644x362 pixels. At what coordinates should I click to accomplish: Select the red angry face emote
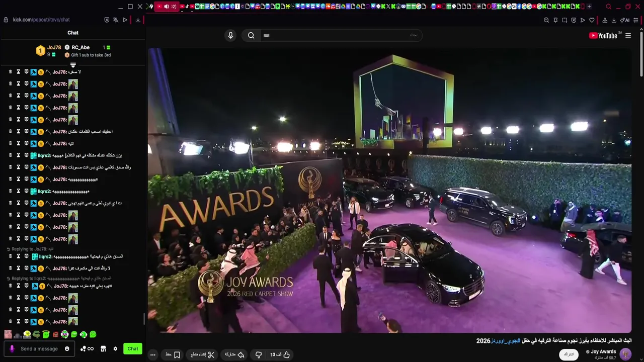click(x=55, y=334)
